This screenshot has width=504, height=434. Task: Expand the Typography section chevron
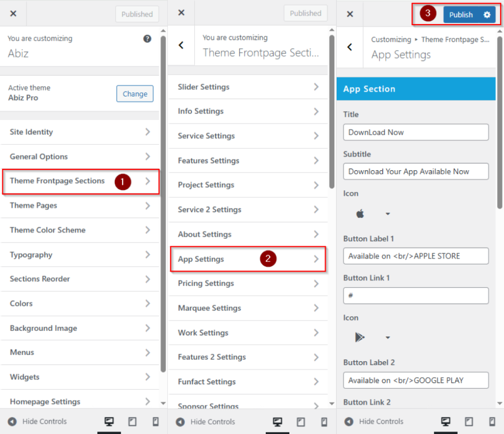pos(147,255)
